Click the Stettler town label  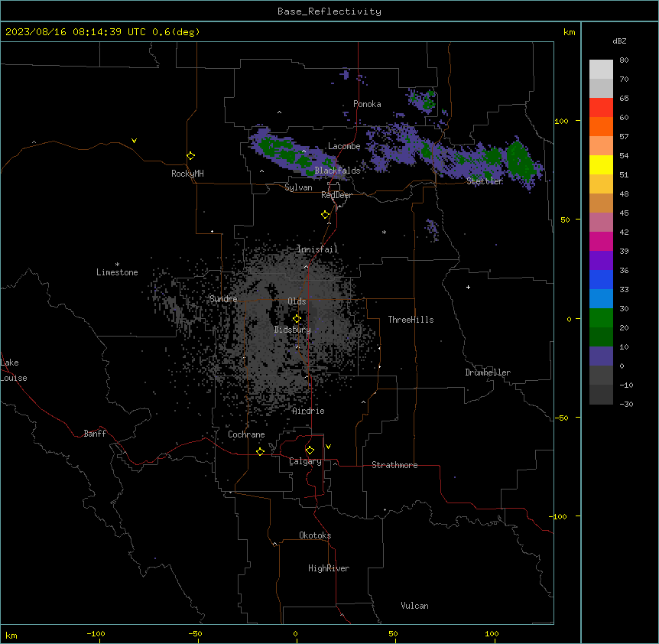point(485,181)
